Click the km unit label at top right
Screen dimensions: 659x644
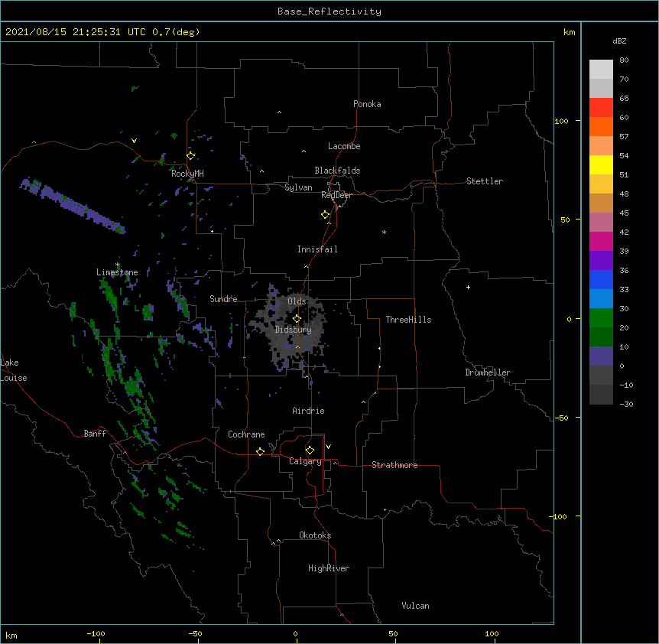pyautogui.click(x=570, y=32)
